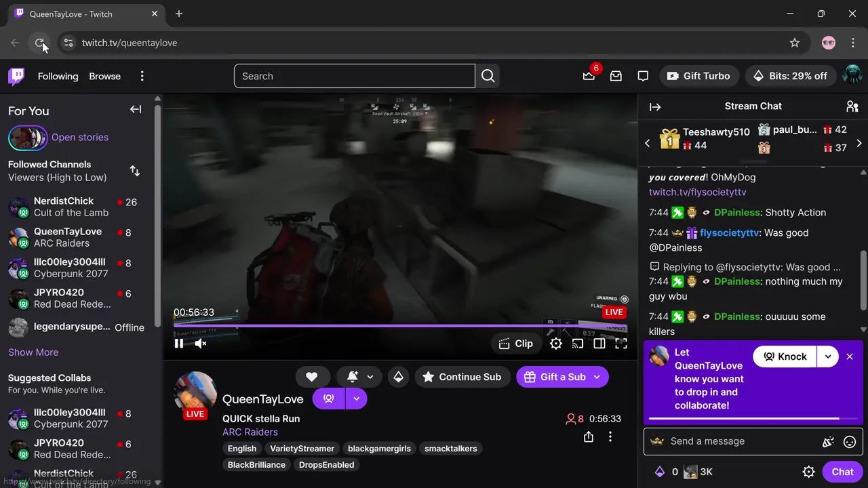The width and height of the screenshot is (868, 488).
Task: View site information icon in address bar
Action: [68, 43]
